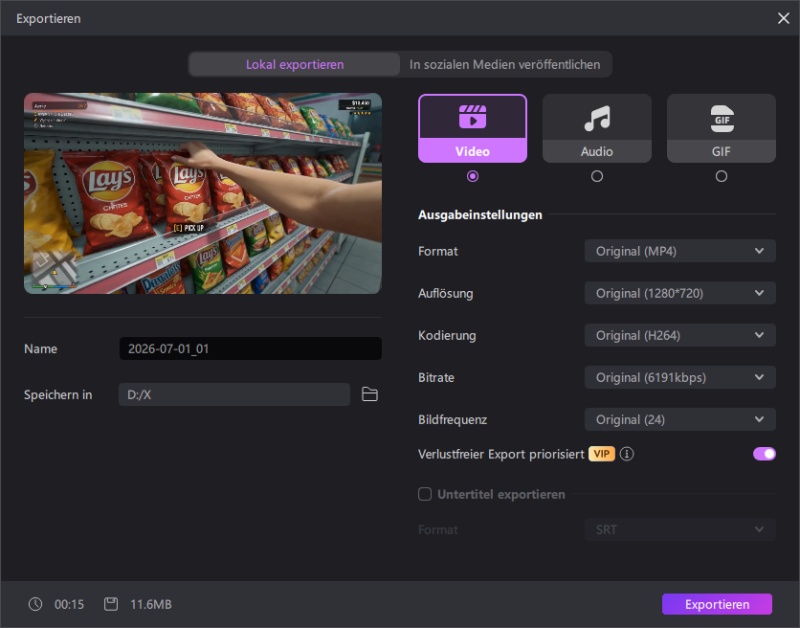The width and height of the screenshot is (800, 628).
Task: Click the Name input field
Action: (x=251, y=348)
